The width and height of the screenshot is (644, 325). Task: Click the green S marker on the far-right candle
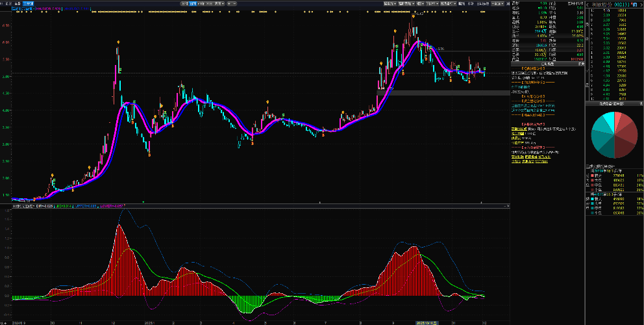tap(484, 68)
